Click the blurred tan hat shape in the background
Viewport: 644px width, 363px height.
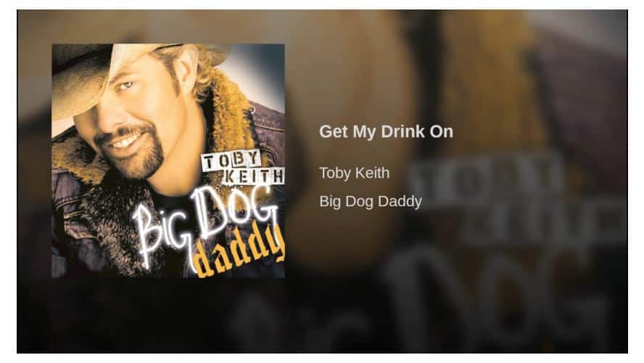coord(349,136)
